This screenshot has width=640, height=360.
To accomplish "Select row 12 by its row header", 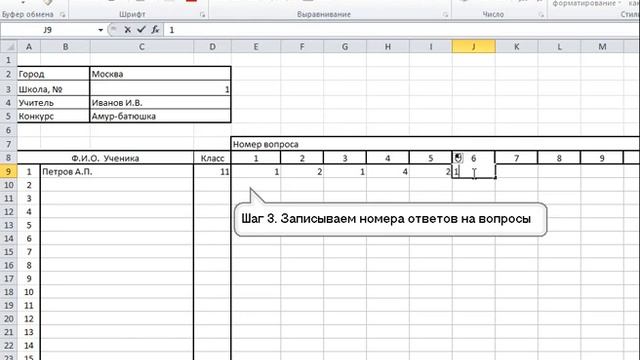I will (x=9, y=211).
